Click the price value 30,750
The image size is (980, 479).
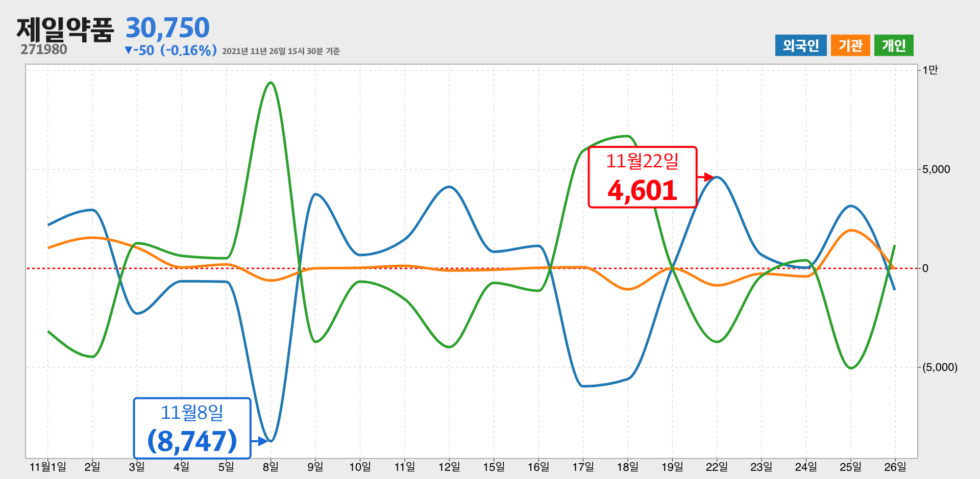point(167,28)
